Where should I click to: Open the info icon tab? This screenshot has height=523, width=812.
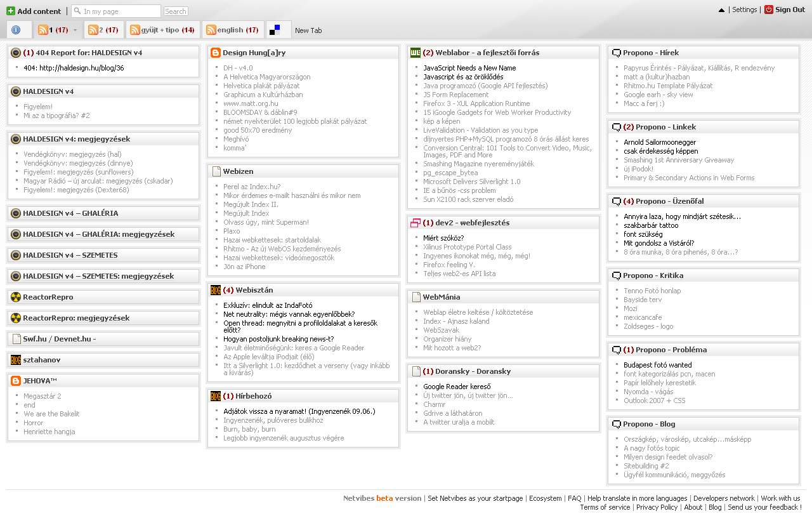point(16,30)
